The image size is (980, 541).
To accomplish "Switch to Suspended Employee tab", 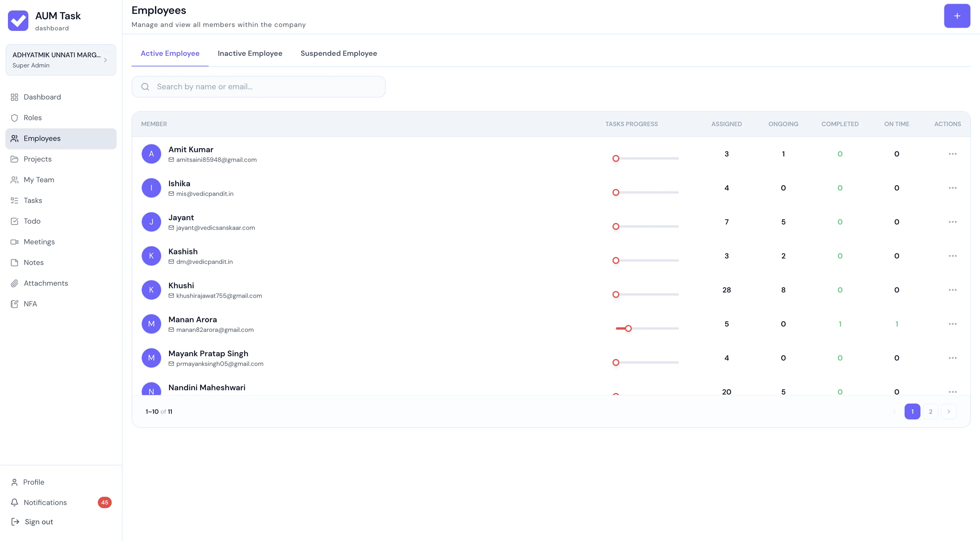I will 339,54.
